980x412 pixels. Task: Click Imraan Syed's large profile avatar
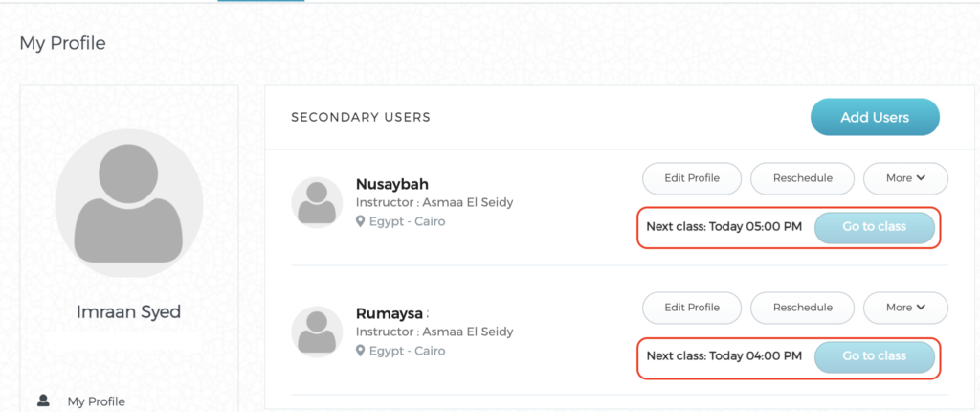click(x=129, y=203)
